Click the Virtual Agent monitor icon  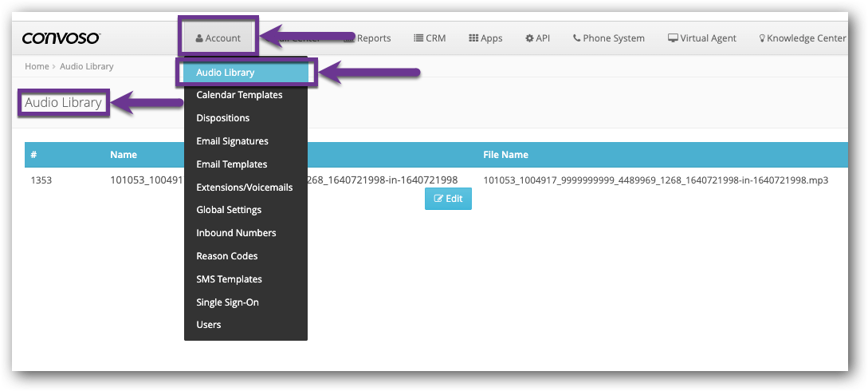(673, 38)
